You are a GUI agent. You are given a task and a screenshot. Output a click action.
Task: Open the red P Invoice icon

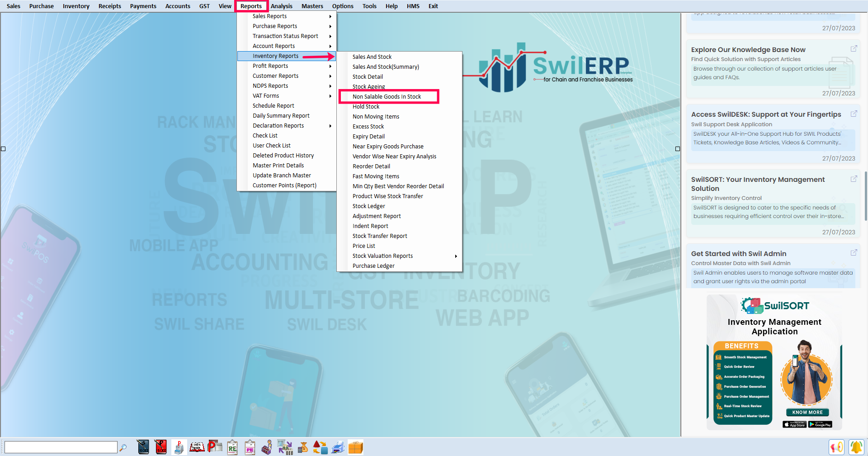tap(160, 447)
